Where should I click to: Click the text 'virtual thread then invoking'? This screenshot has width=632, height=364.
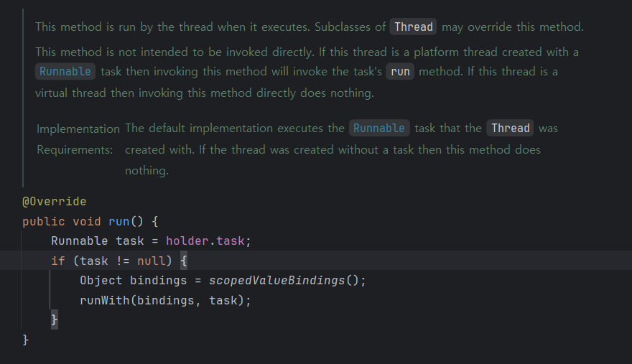(x=109, y=93)
